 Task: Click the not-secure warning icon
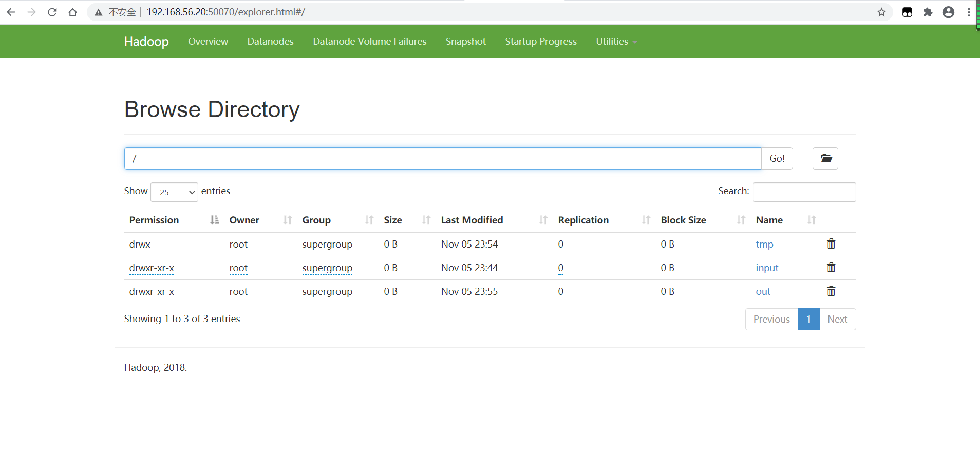click(99, 12)
